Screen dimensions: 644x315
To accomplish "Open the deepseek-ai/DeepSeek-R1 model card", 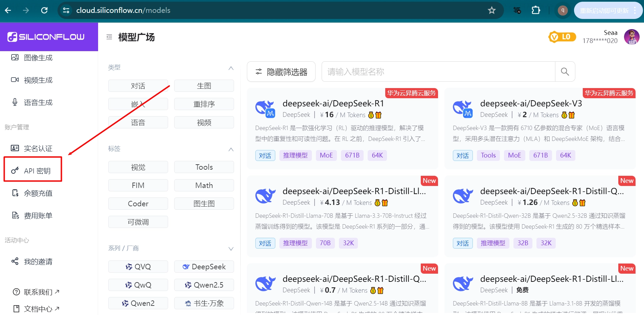I will 343,129.
